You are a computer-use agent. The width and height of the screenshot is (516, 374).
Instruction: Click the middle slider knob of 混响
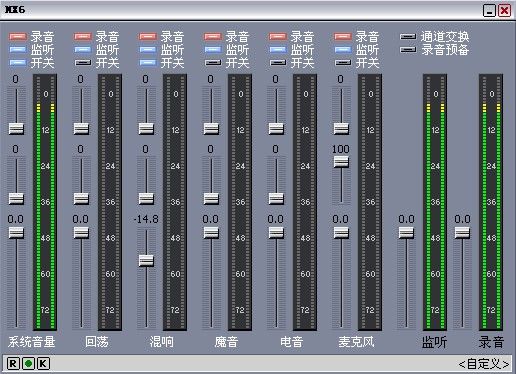click(x=146, y=199)
